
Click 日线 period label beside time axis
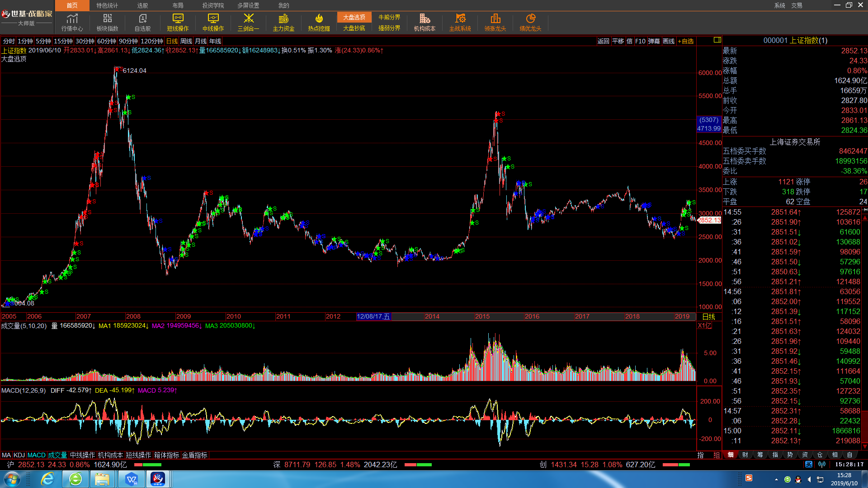point(708,317)
